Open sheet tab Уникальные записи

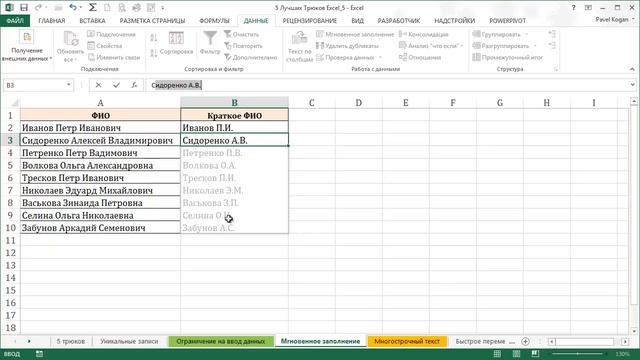(129, 341)
